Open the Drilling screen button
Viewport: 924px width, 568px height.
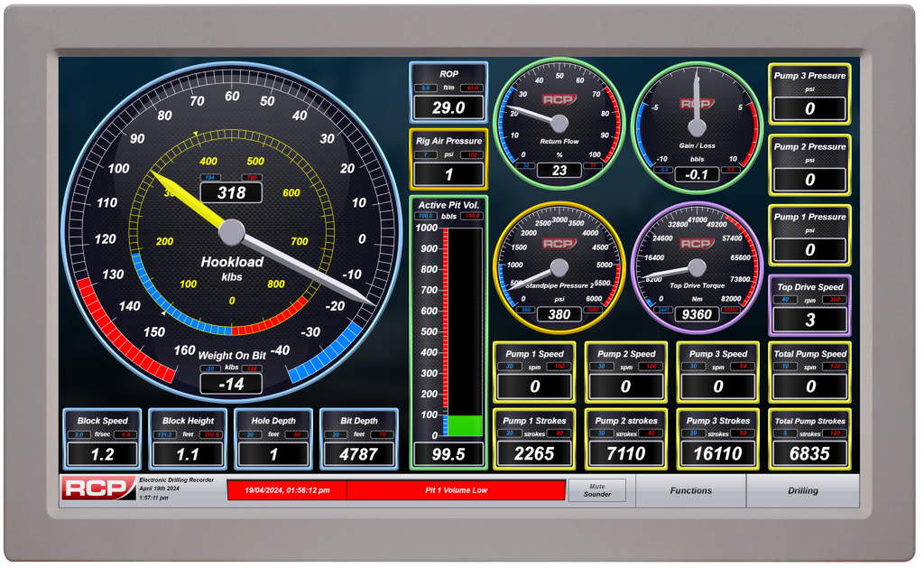[802, 490]
